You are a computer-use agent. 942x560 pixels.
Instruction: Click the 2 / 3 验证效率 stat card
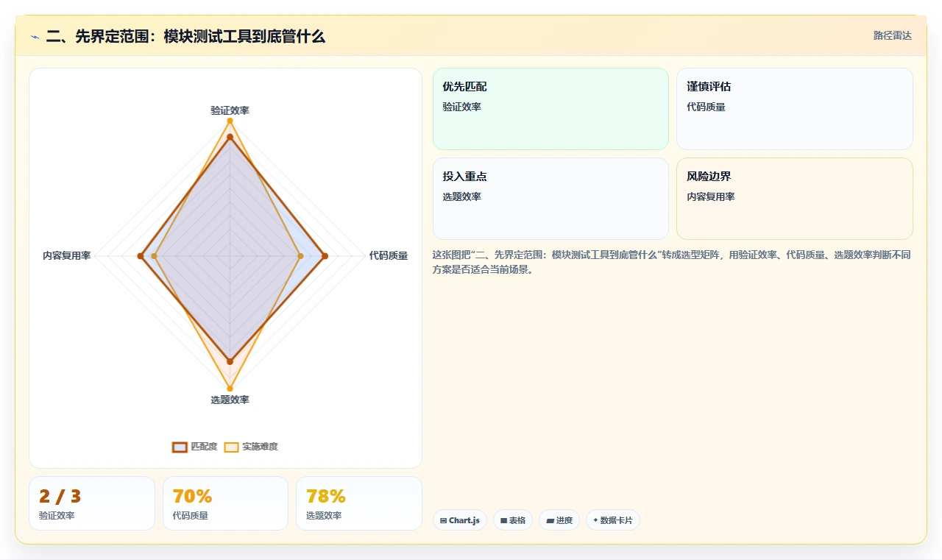[92, 503]
